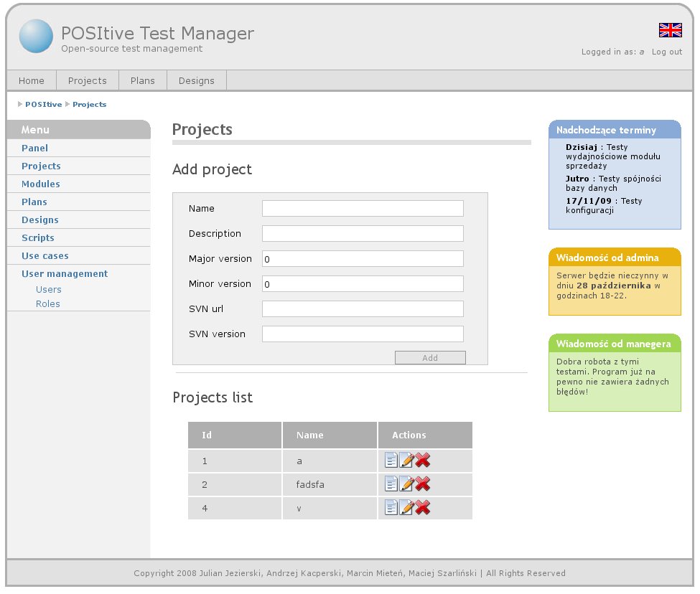Click the Nadchodzące terminy panel header
The height and width of the screenshot is (594, 700).
tap(615, 130)
